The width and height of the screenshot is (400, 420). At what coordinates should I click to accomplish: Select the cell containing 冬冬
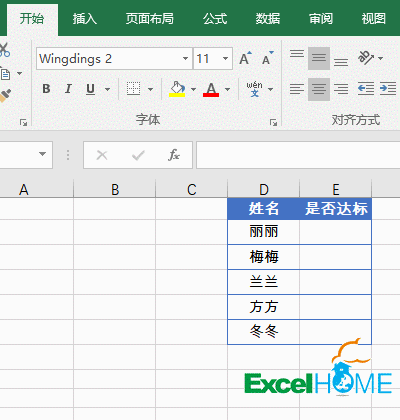point(264,332)
